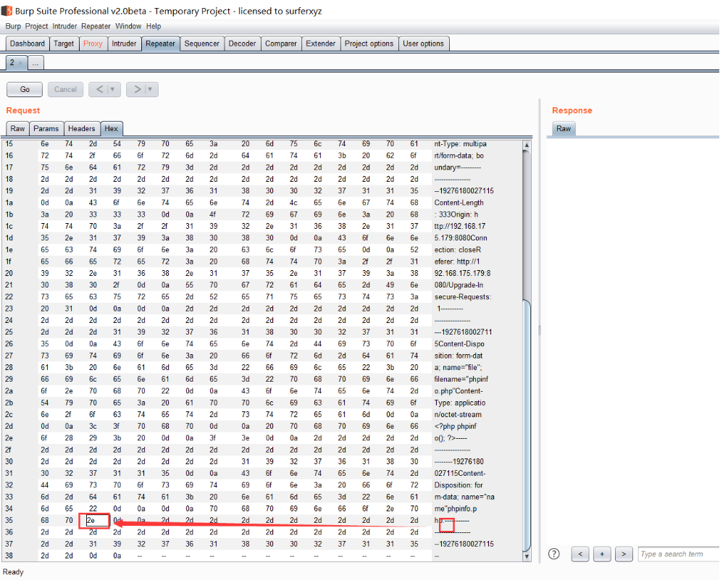728x583 pixels.
Task: Click hex editor scroll down arrow
Action: click(x=527, y=556)
